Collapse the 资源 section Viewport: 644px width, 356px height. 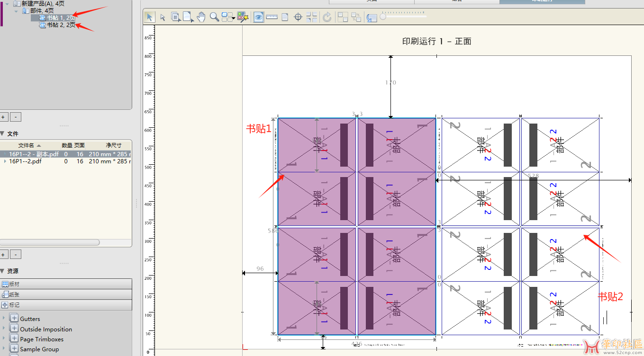point(2,271)
